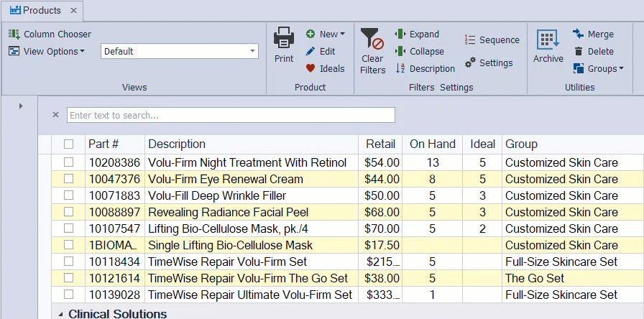Select checkbox for Revealing Radiance Facial Peel
644x319 pixels.
pos(68,211)
